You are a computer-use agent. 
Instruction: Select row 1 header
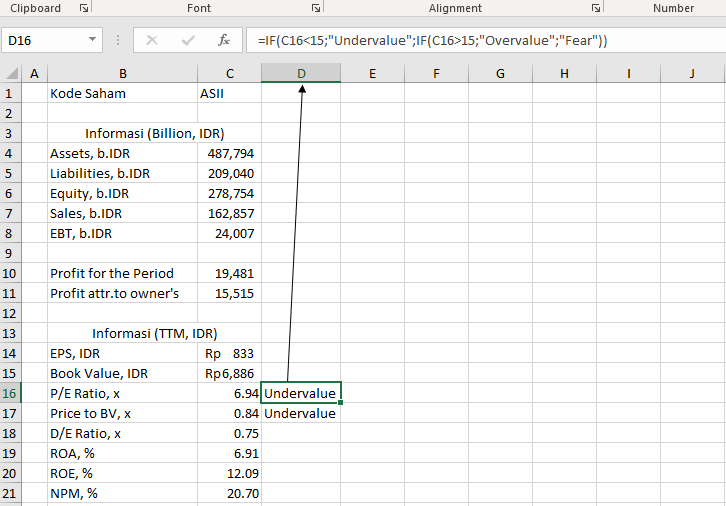(x=10, y=93)
